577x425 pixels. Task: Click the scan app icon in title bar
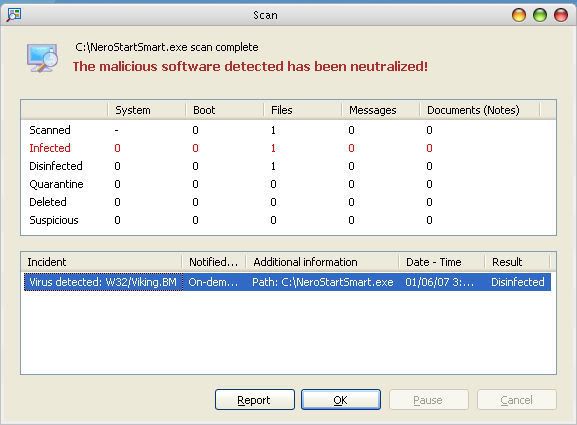[x=14, y=15]
